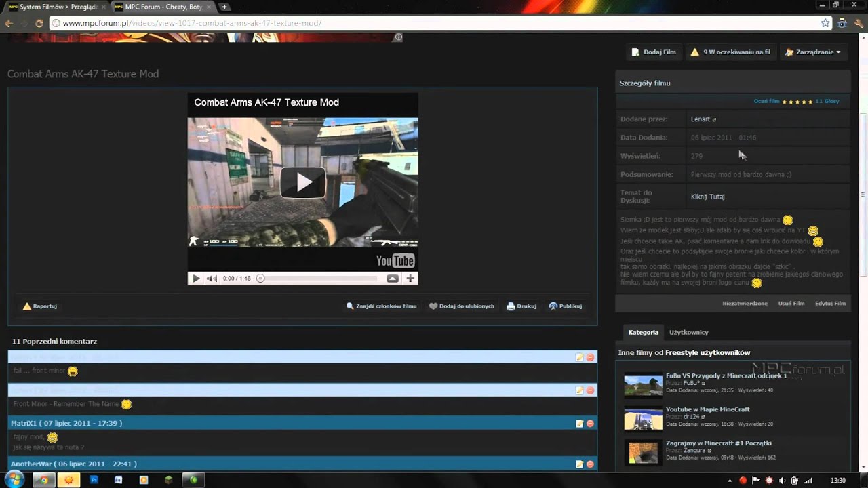Click the Action Center flag icon
Viewport: 868px width, 488px height.
click(x=756, y=481)
